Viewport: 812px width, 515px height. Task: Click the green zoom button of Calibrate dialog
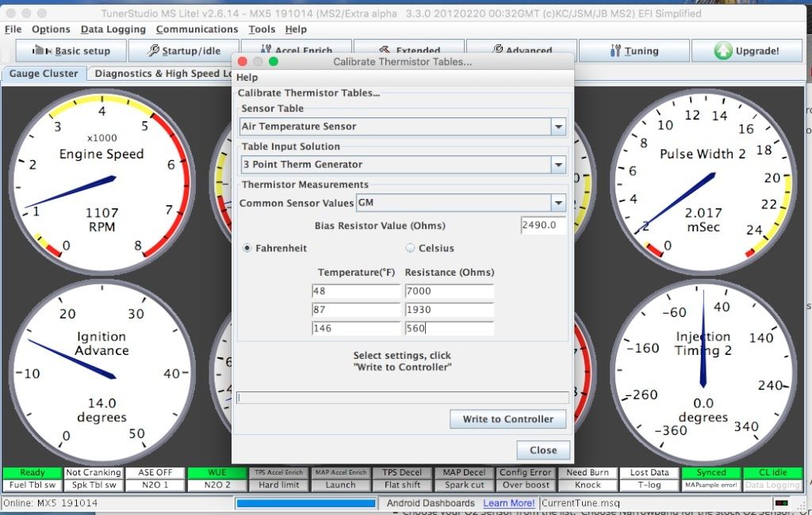point(274,62)
